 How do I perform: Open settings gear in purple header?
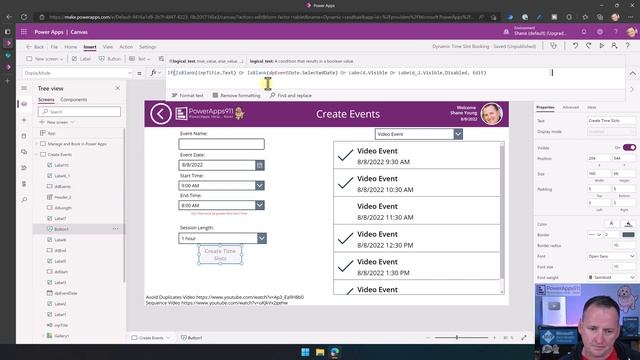pos(600,32)
